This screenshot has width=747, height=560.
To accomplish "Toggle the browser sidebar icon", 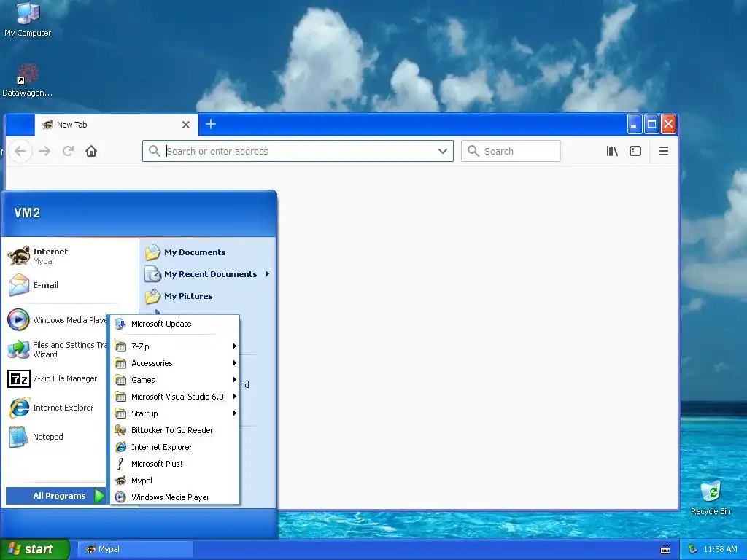I will (635, 151).
